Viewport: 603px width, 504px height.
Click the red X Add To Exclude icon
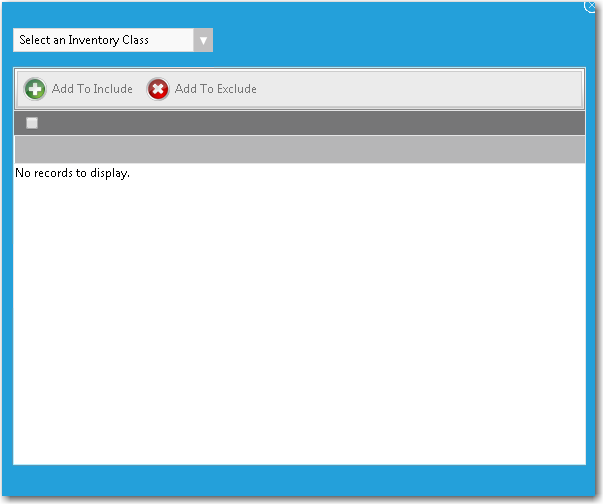[x=158, y=89]
